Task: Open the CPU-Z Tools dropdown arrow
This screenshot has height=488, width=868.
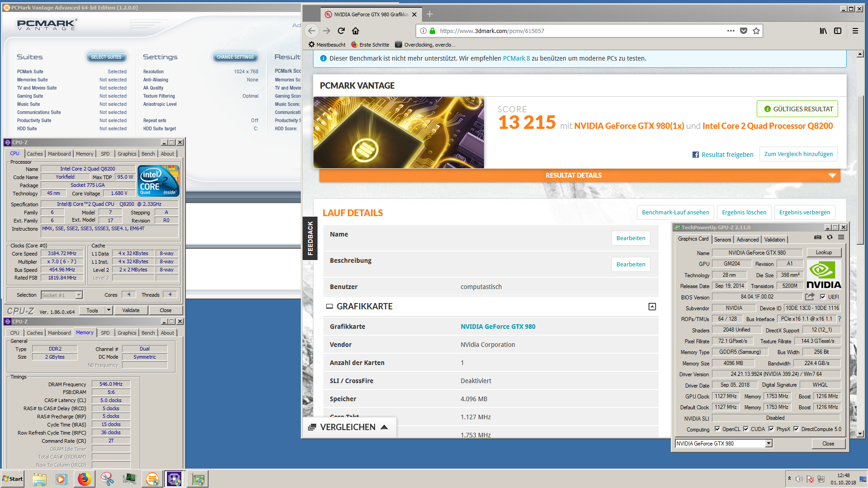Action: pos(109,310)
